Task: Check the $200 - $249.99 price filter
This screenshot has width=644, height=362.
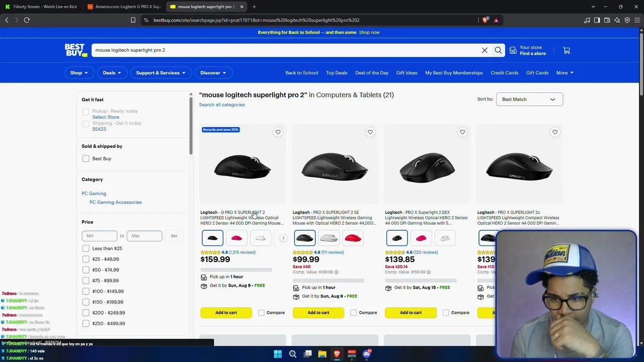Action: pyautogui.click(x=86, y=313)
